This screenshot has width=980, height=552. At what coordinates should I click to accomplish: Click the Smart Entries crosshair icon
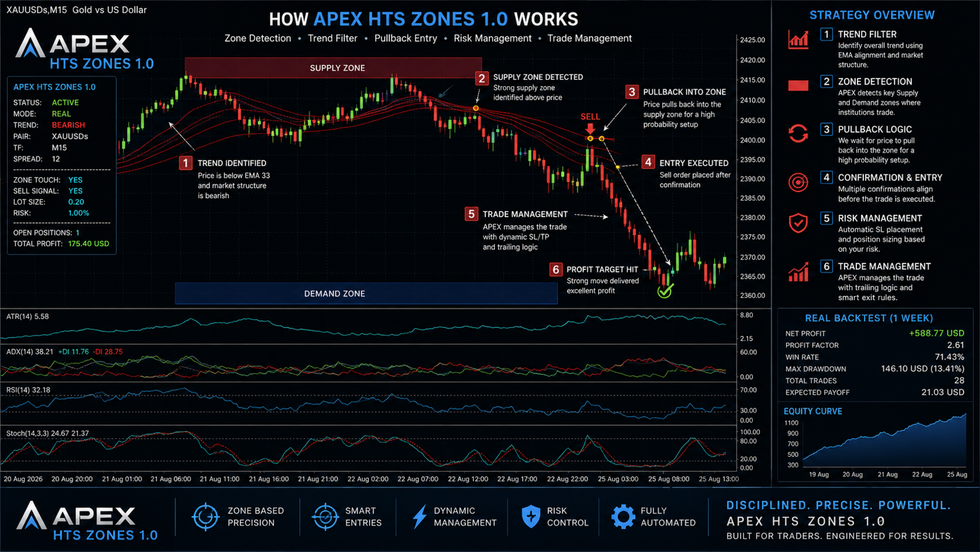pos(325,517)
